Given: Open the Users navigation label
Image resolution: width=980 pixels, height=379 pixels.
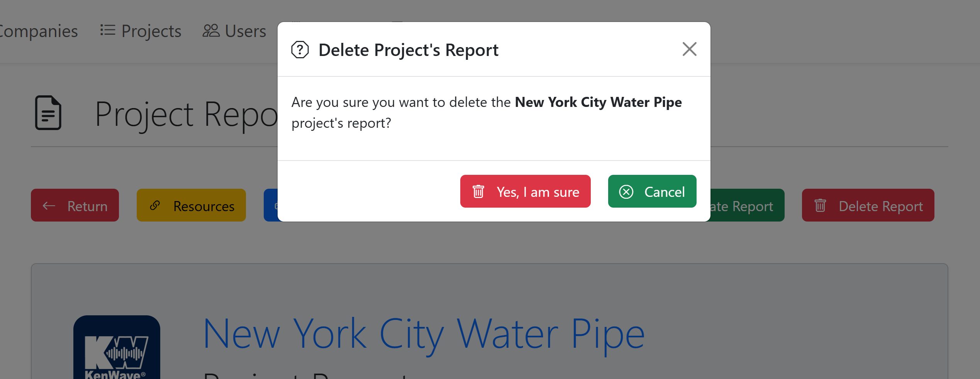Looking at the screenshot, I should point(245,31).
